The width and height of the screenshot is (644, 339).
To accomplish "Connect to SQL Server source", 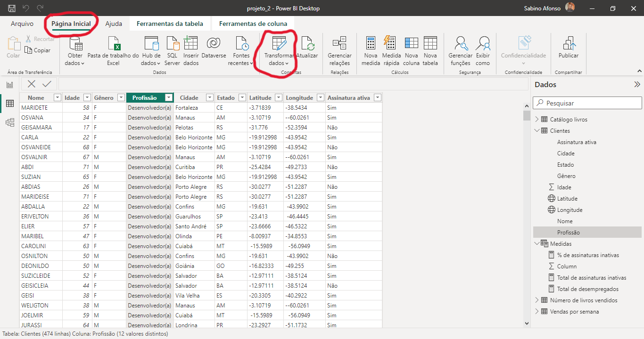I will 172,51.
